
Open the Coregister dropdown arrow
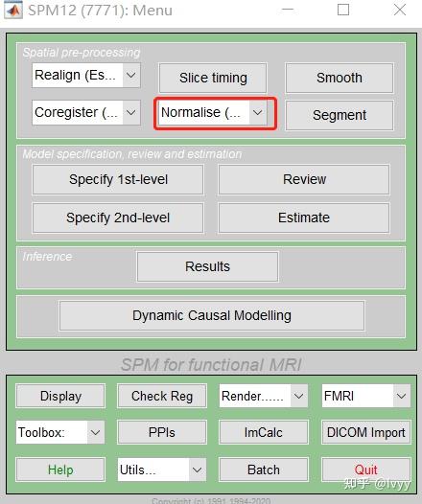point(131,112)
